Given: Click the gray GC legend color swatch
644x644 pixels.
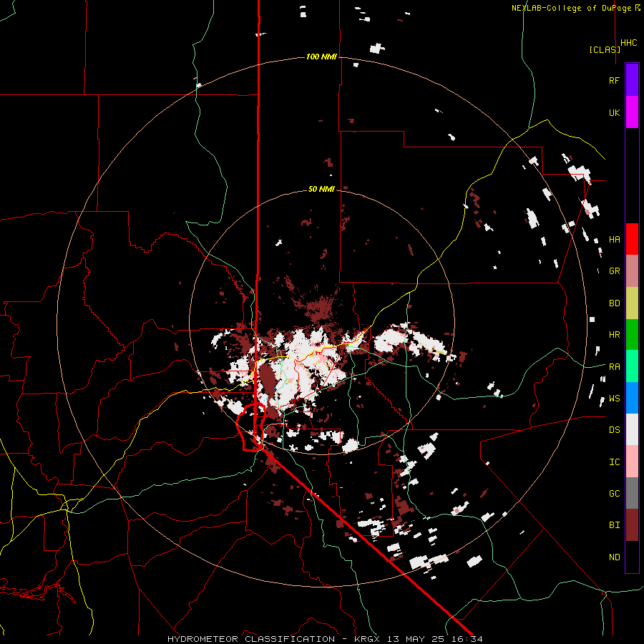Looking at the screenshot, I should pyautogui.click(x=632, y=493).
